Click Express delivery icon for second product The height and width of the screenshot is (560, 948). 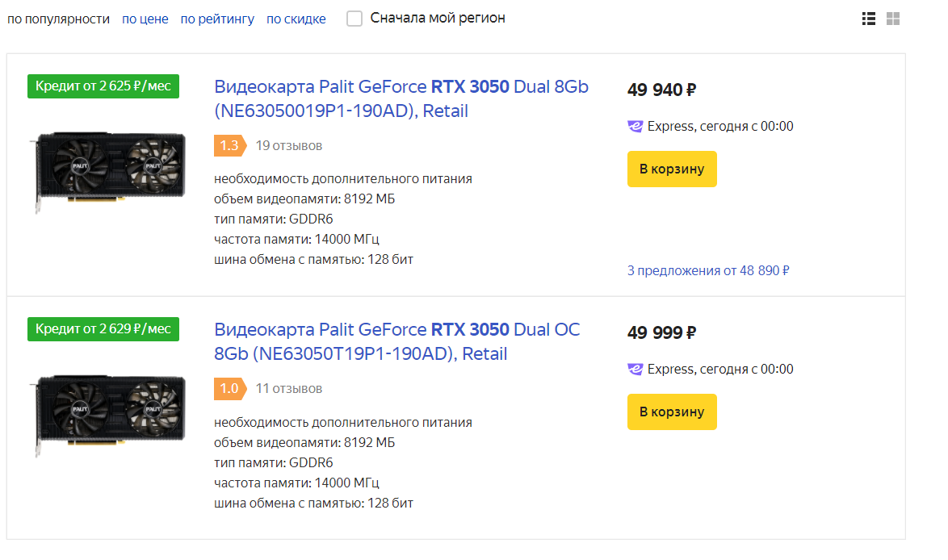click(635, 369)
